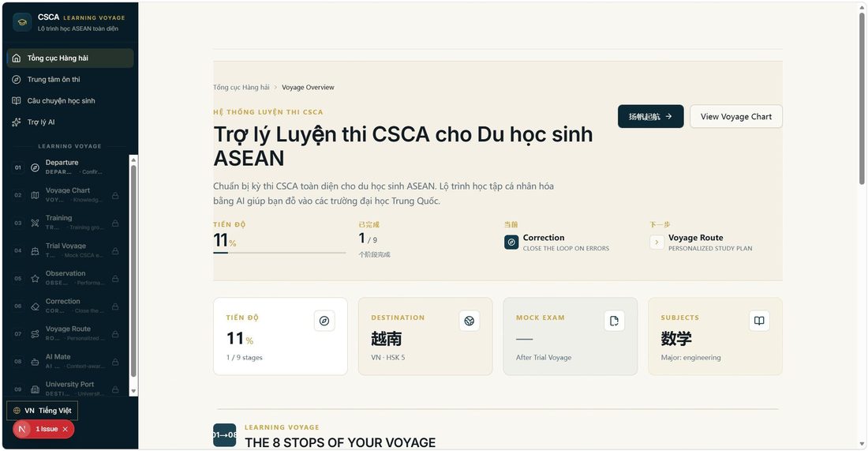The width and height of the screenshot is (868, 451).
Task: Open Trợ lý AI menu item
Action: coord(69,122)
